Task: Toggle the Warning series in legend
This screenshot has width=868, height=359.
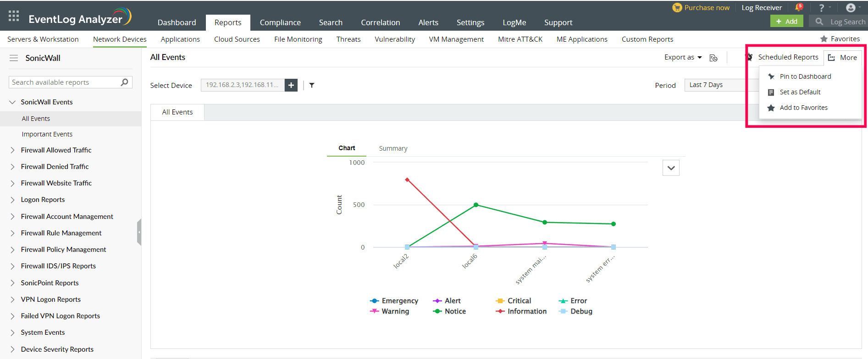Action: (x=390, y=311)
